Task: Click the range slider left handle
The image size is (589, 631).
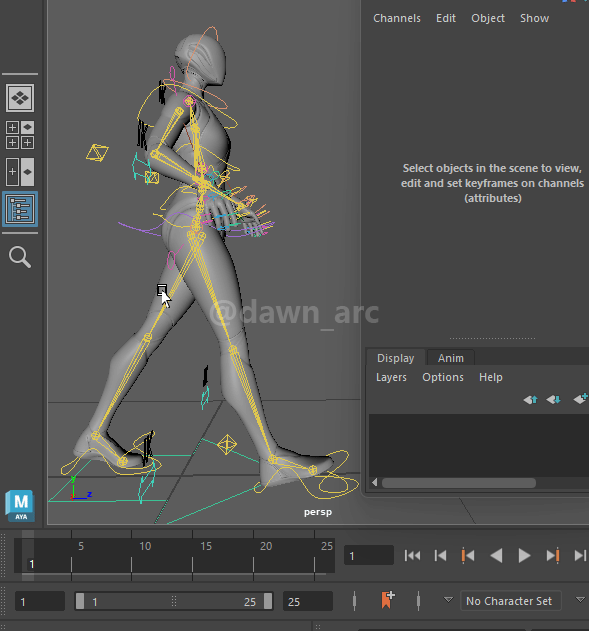Action: tap(80, 601)
